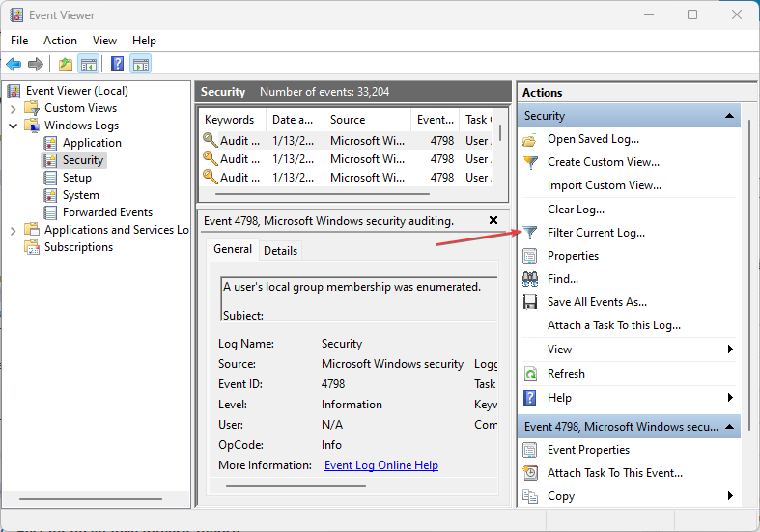The image size is (760, 532).
Task: Click the Actions pane vertical scrollbar
Action: click(x=749, y=274)
